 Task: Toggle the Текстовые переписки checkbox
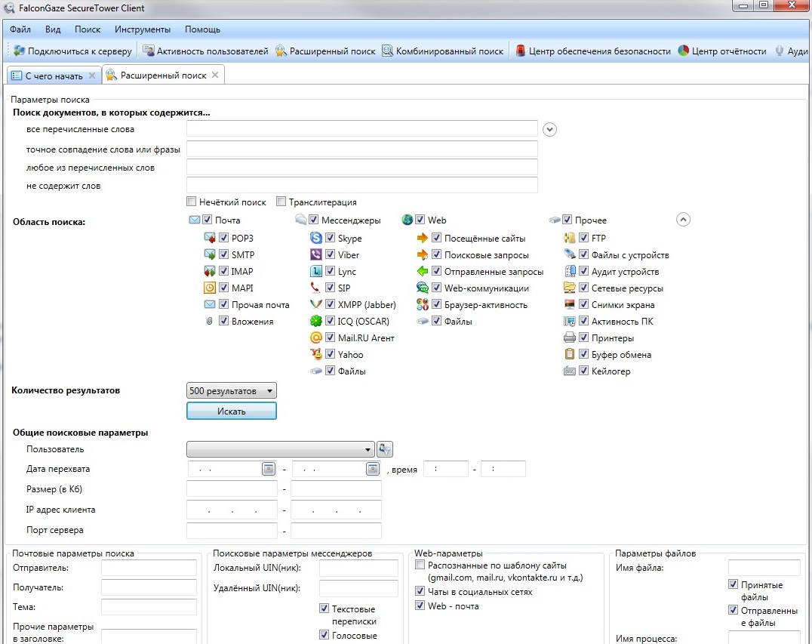[x=324, y=609]
